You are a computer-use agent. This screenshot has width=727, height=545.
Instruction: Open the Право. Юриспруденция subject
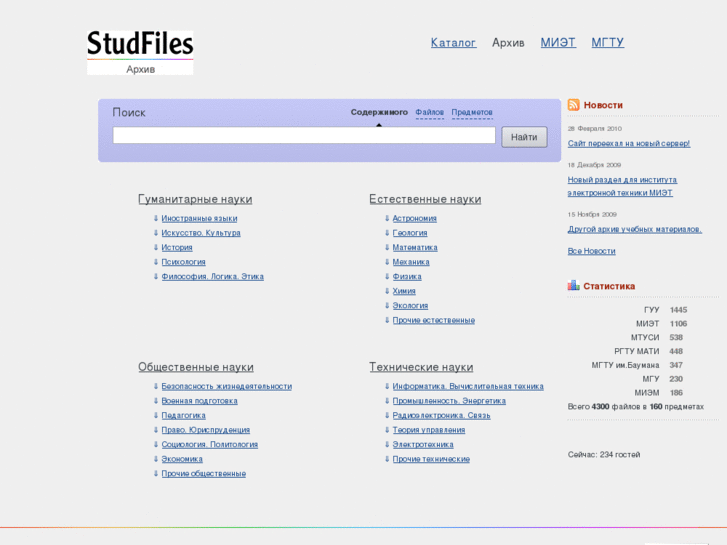pos(205,430)
